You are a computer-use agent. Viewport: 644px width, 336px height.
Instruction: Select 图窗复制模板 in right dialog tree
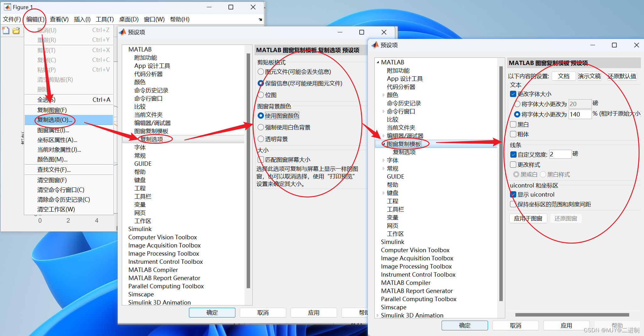(404, 144)
